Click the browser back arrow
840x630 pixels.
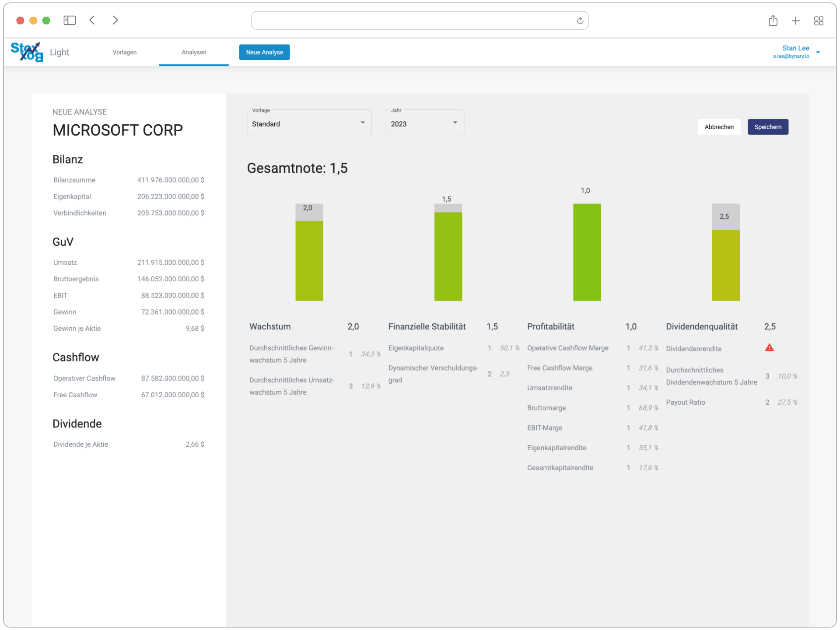click(92, 20)
